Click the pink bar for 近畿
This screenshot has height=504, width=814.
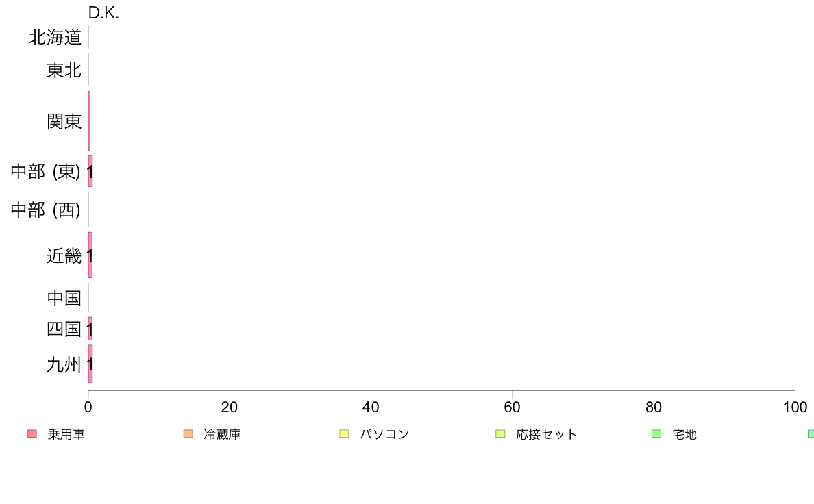coord(90,255)
